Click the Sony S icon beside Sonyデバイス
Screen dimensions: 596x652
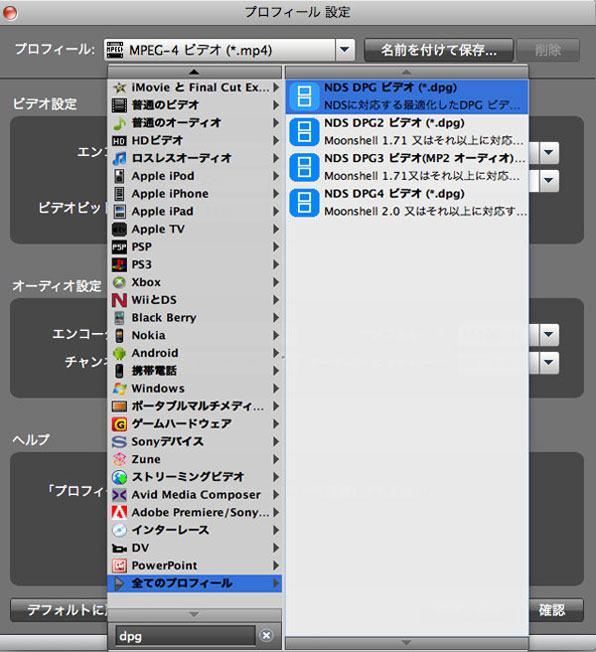[119, 442]
